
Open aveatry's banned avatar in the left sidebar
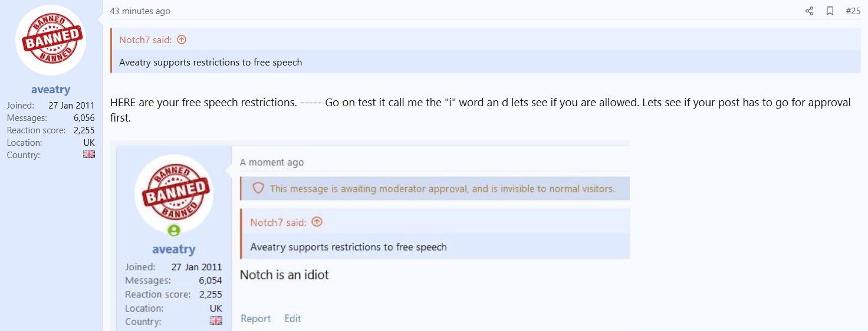(x=51, y=40)
